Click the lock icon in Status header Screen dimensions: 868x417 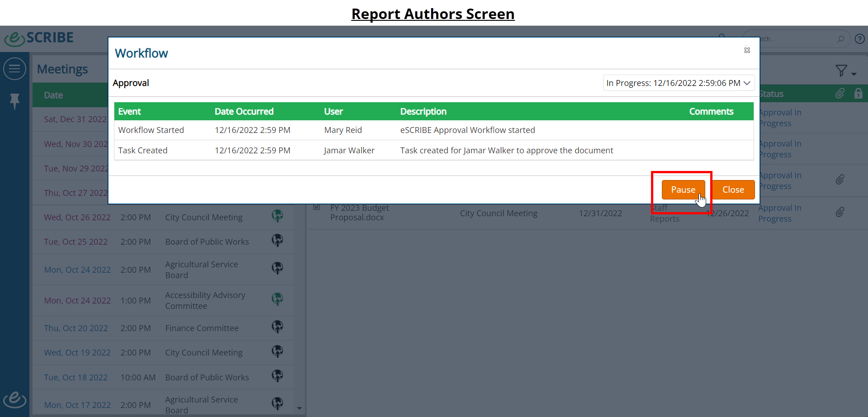coord(858,94)
